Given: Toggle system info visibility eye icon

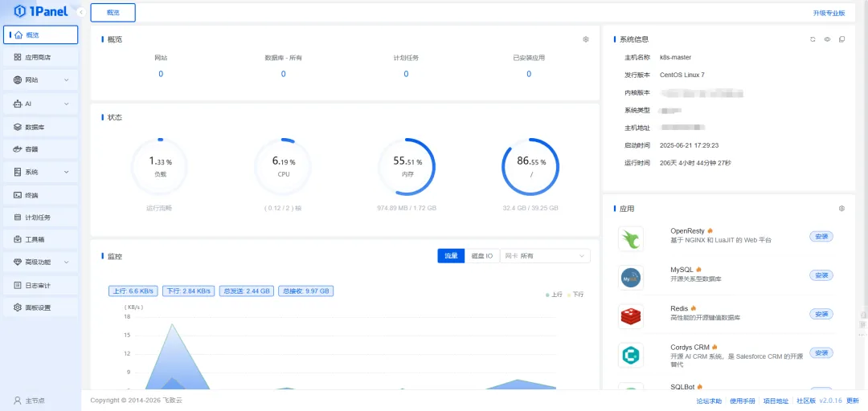Looking at the screenshot, I should click(827, 39).
